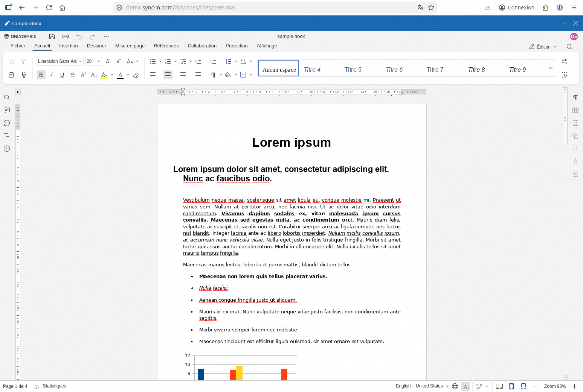Decrease paragraph indent
This screenshot has height=392, width=583.
[x=198, y=61]
